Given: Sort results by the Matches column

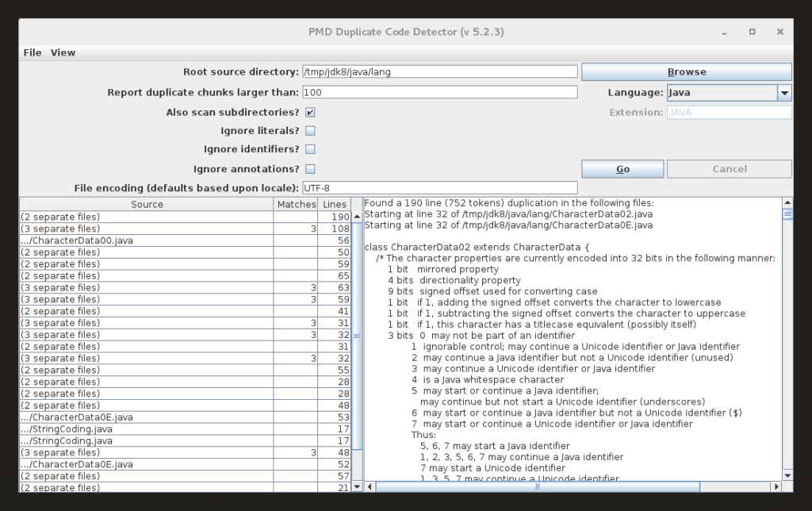Looking at the screenshot, I should click(296, 204).
